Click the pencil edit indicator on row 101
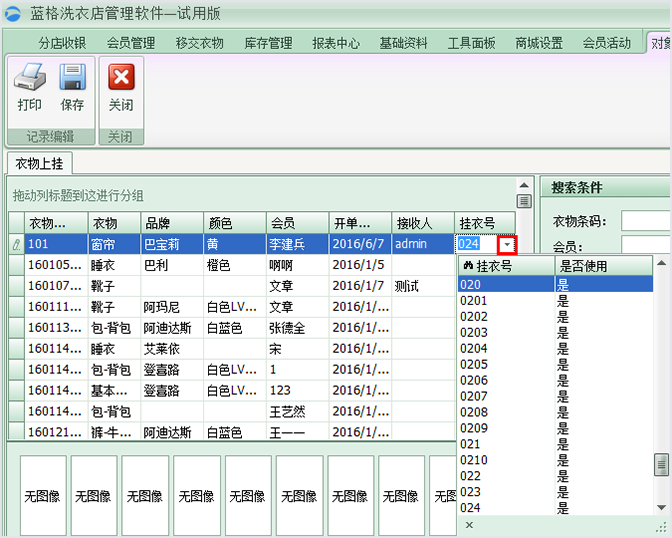 coord(16,244)
